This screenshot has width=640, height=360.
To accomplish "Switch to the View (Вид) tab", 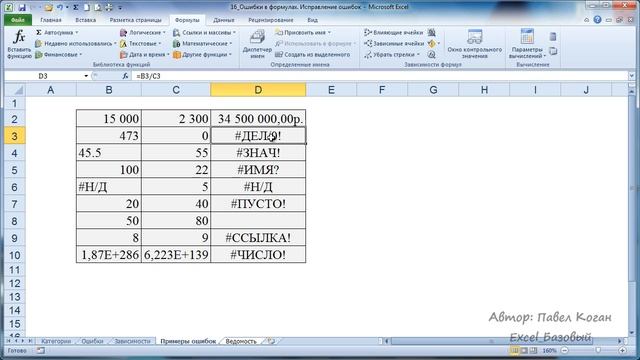I will click(x=312, y=20).
